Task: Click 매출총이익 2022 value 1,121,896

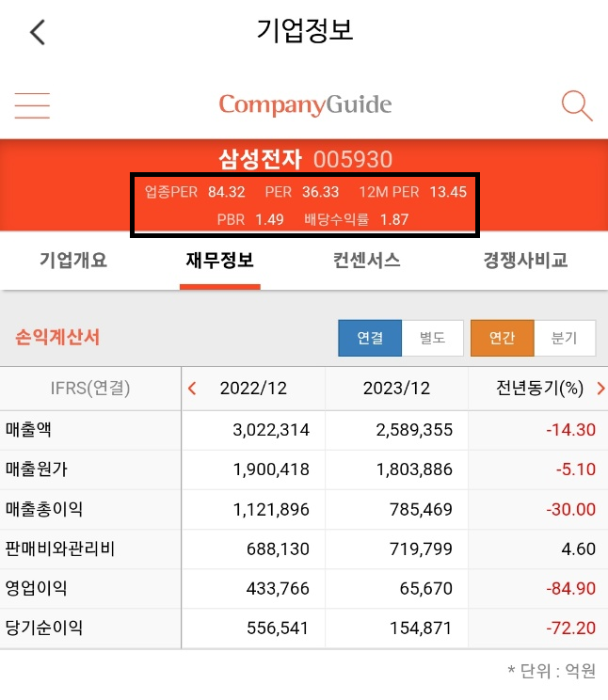Action: (x=271, y=509)
